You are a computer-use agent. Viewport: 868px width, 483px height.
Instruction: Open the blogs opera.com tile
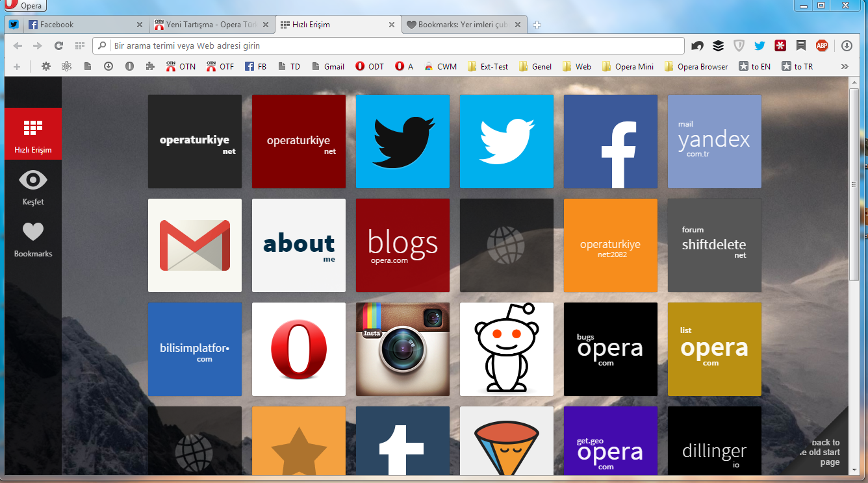coord(403,245)
